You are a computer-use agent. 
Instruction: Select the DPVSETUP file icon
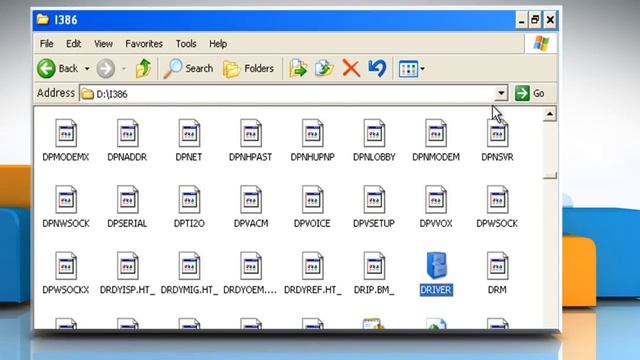(x=374, y=200)
